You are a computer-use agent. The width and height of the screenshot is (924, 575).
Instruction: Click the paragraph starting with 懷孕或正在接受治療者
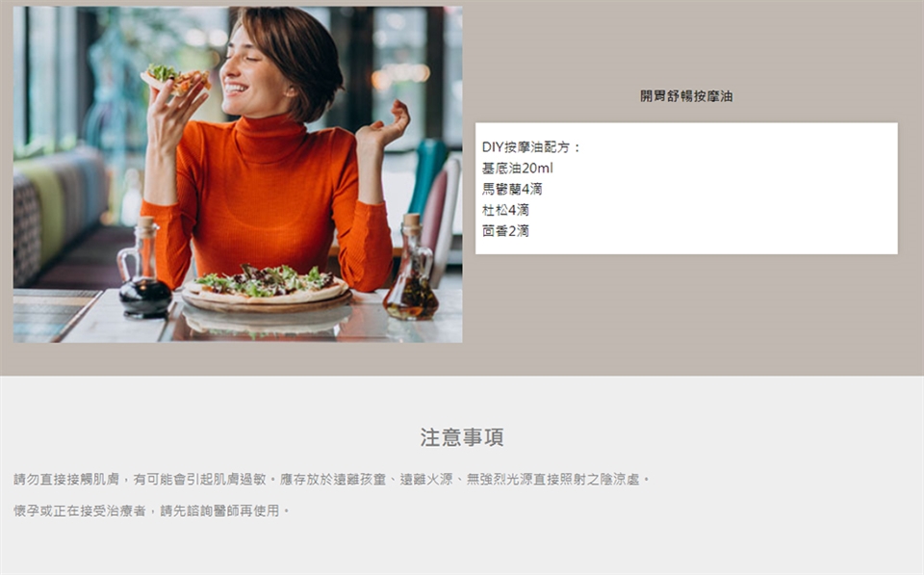pos(152,510)
